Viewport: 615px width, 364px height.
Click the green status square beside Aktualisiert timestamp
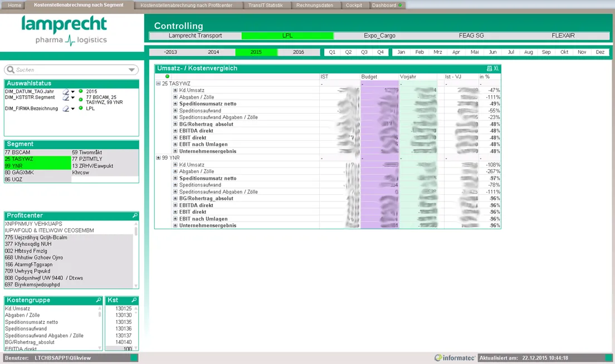609,358
